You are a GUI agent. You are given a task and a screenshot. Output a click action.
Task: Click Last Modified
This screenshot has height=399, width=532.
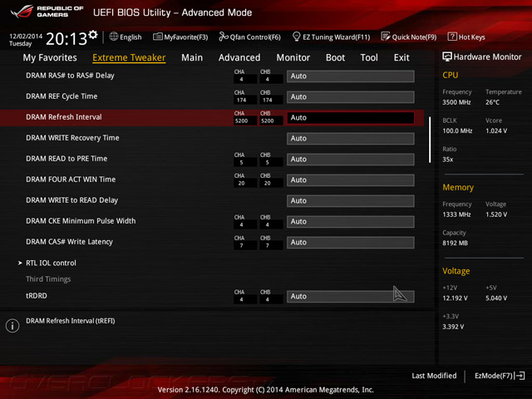click(434, 376)
